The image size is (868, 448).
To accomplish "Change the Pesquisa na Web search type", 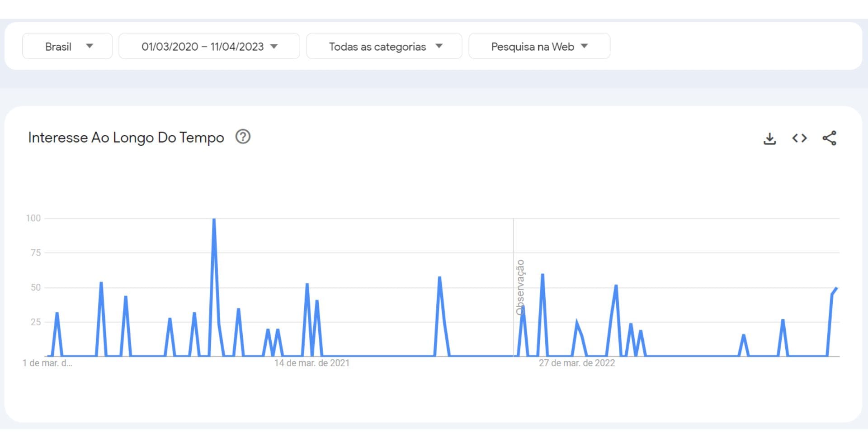I will [539, 46].
